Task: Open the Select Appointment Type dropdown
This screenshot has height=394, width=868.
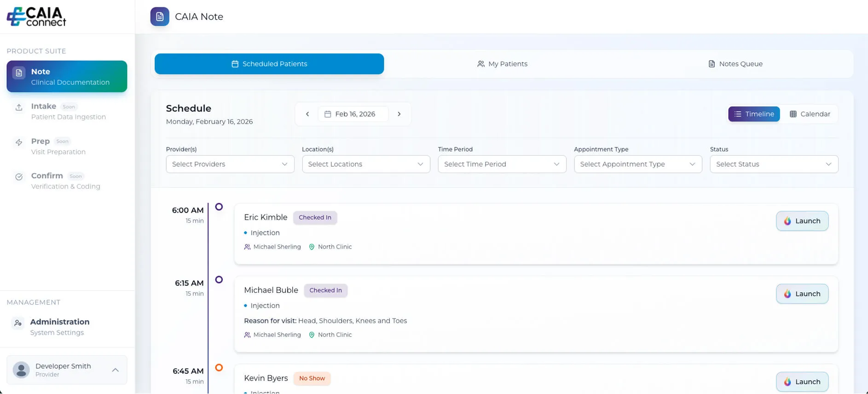Action: point(638,164)
